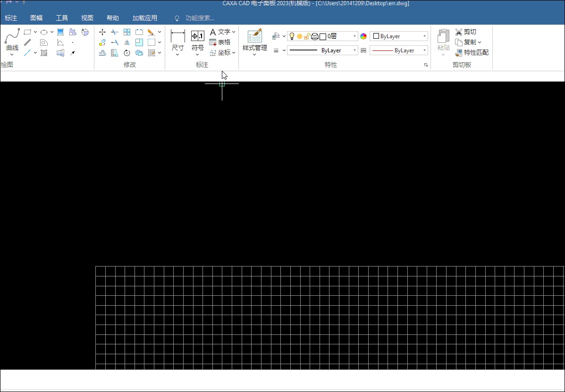This screenshot has height=392, width=565.
Task: Select the ellipse drawing tool icon
Action: pos(44,32)
